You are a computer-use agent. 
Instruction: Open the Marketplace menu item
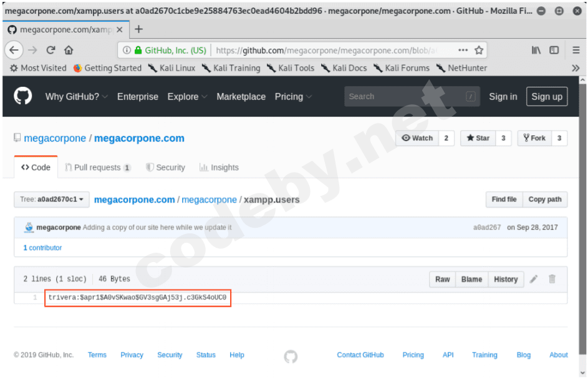tap(241, 97)
